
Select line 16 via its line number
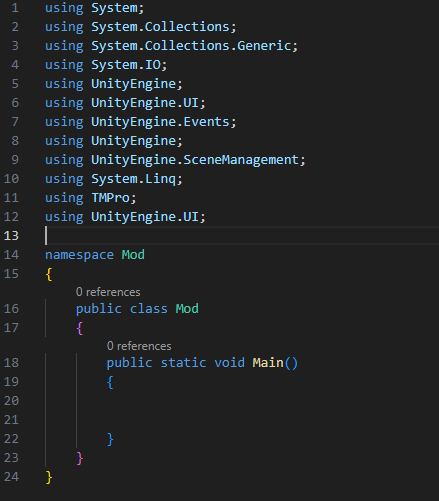coord(11,309)
